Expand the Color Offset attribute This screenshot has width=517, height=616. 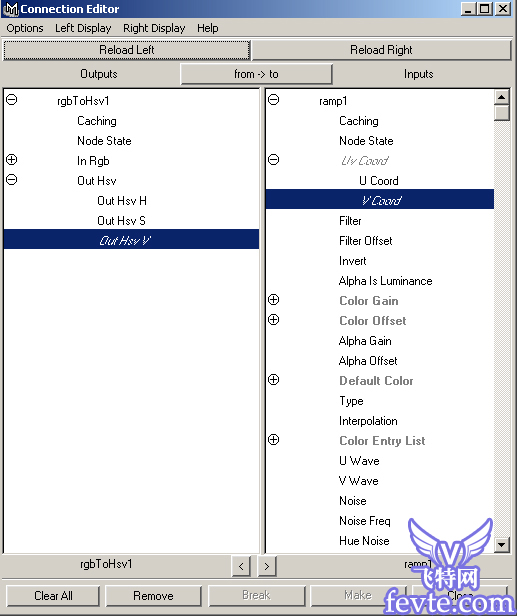pos(273,319)
